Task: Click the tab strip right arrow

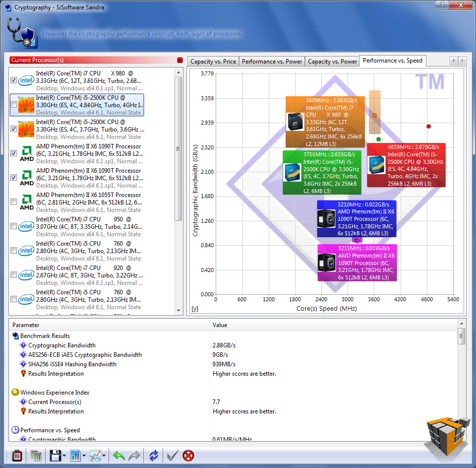Action: (462, 61)
